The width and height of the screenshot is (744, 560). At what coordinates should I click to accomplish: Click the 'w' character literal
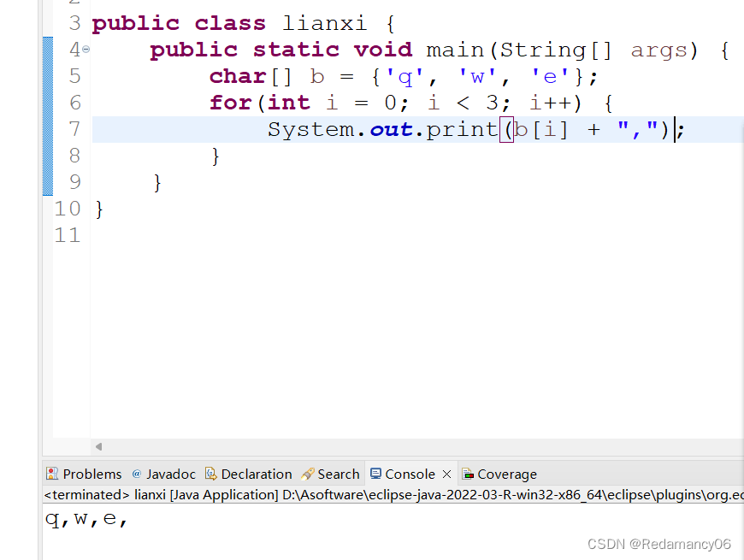click(x=477, y=76)
